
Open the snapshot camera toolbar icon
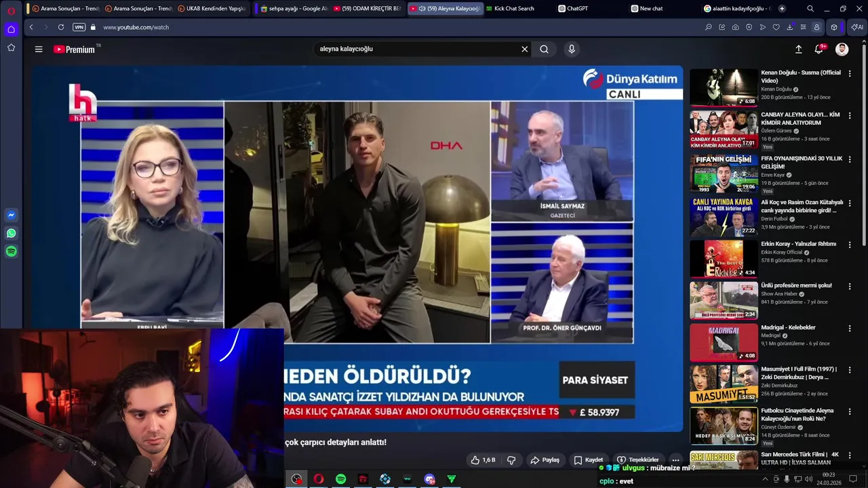click(x=736, y=27)
